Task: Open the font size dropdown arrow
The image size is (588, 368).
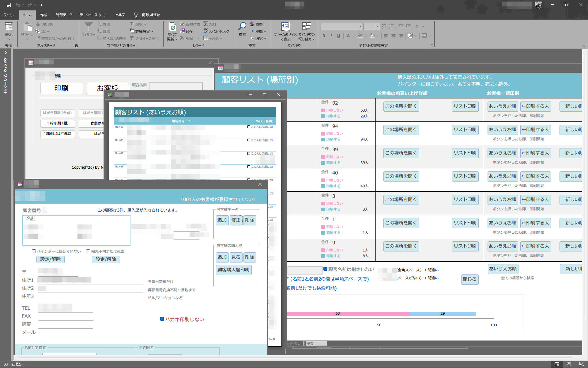Action: click(378, 27)
